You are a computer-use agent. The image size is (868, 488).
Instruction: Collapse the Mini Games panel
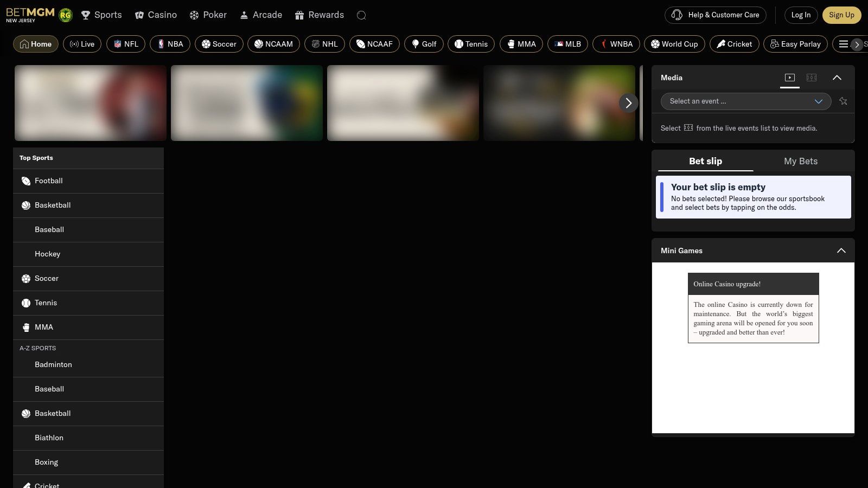click(841, 251)
